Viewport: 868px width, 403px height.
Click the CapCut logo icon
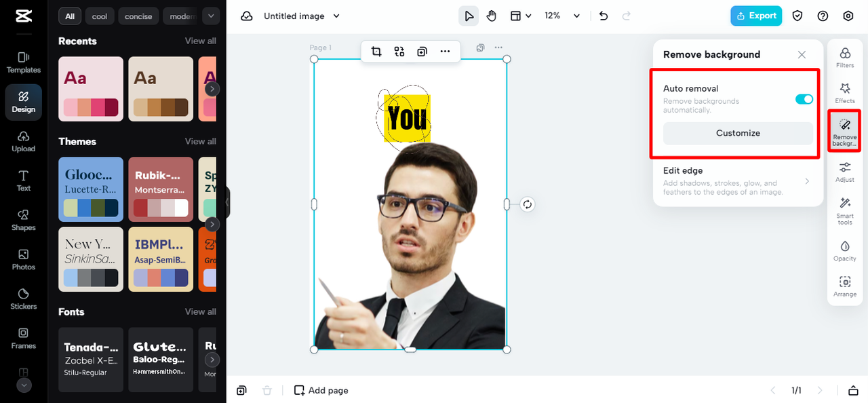point(23,16)
